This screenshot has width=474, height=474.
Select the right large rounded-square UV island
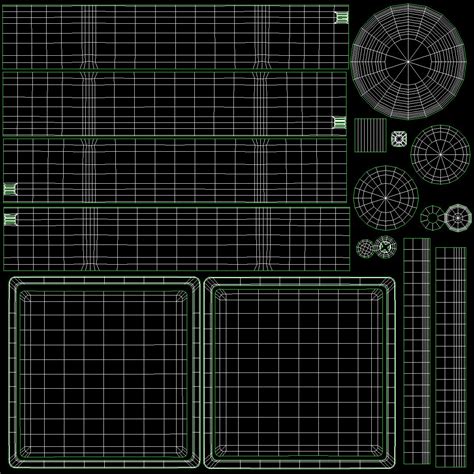coord(299,373)
